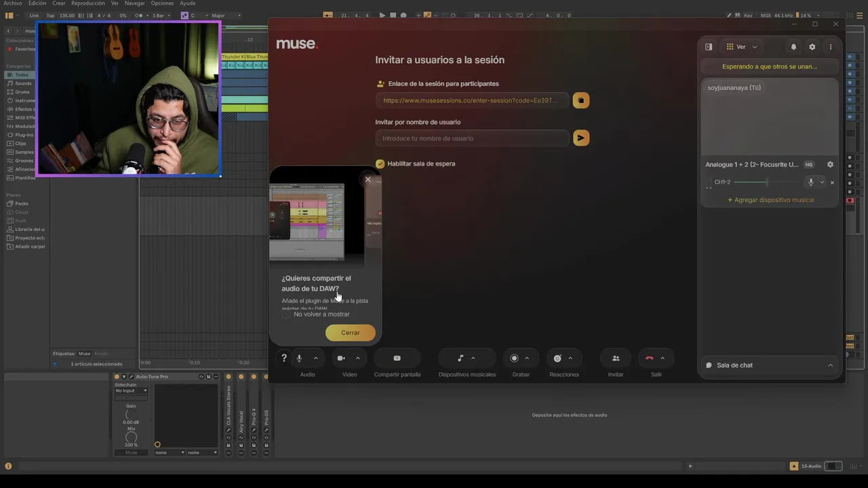Open the three-dot more options menu

click(x=831, y=47)
